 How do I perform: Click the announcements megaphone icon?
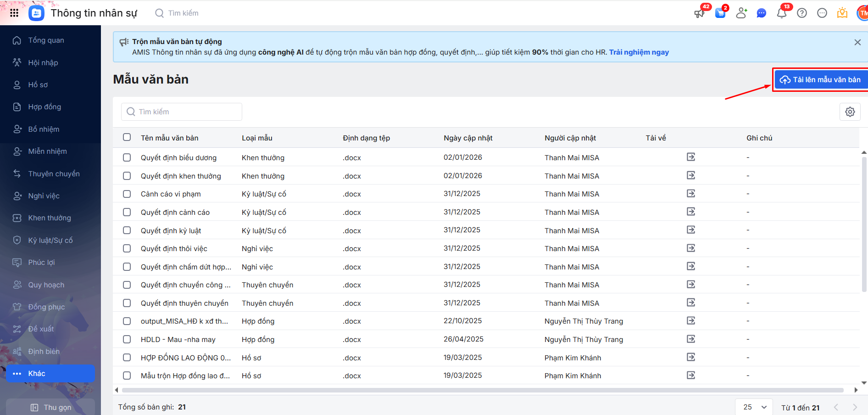point(699,13)
